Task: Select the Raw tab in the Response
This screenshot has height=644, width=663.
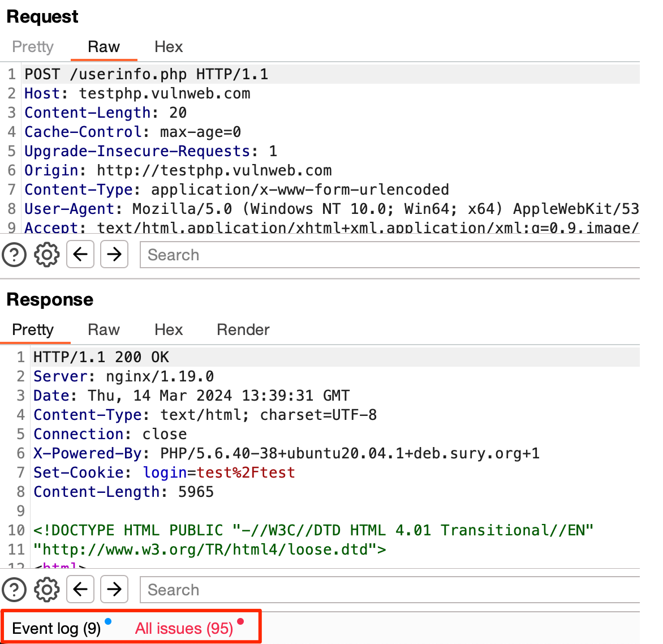Action: [x=104, y=330]
